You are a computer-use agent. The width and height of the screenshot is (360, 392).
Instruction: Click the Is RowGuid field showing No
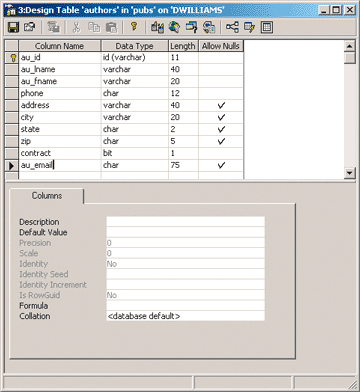coord(185,295)
